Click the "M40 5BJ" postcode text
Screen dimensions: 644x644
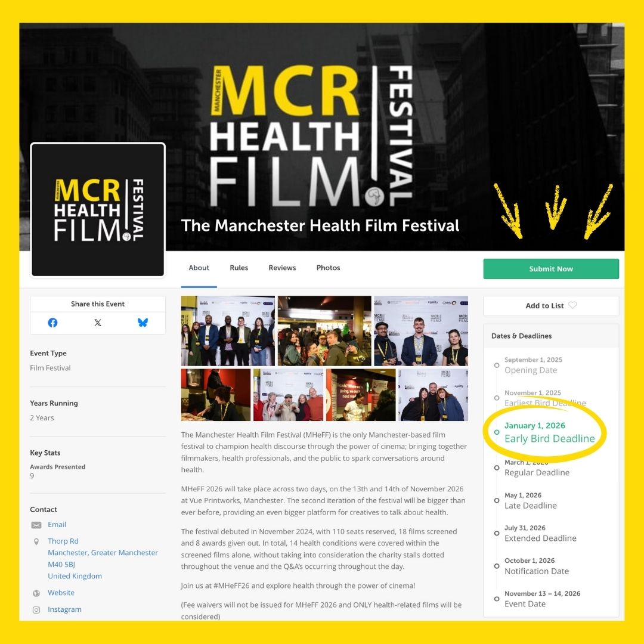(x=61, y=564)
